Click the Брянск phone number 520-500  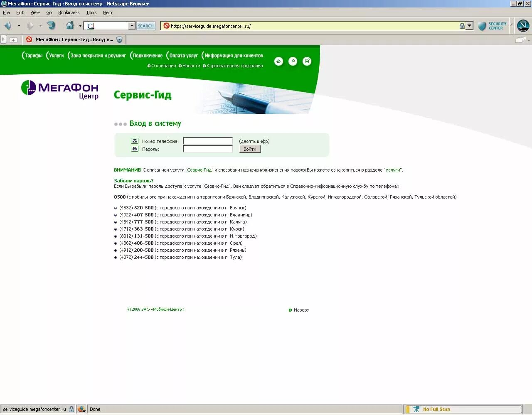[144, 208]
